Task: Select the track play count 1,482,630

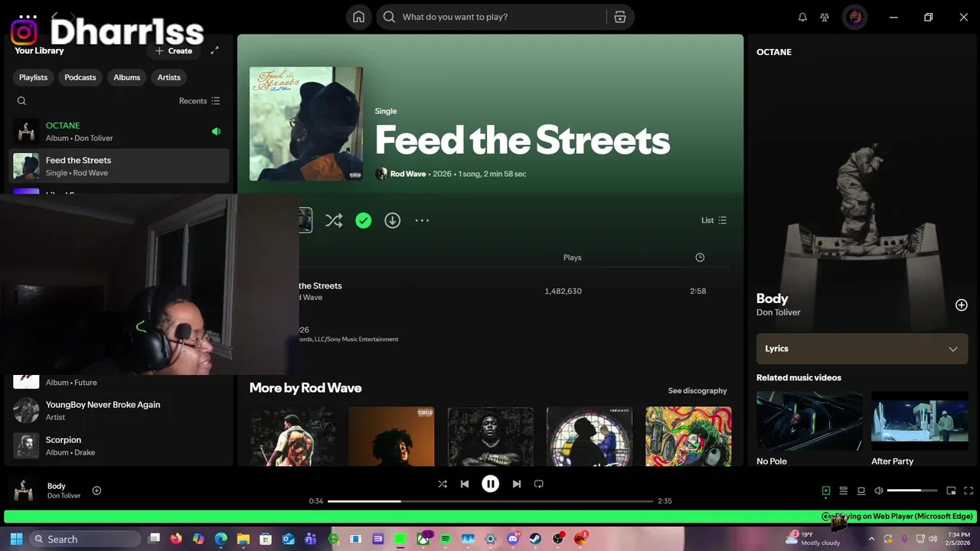Action: tap(563, 291)
